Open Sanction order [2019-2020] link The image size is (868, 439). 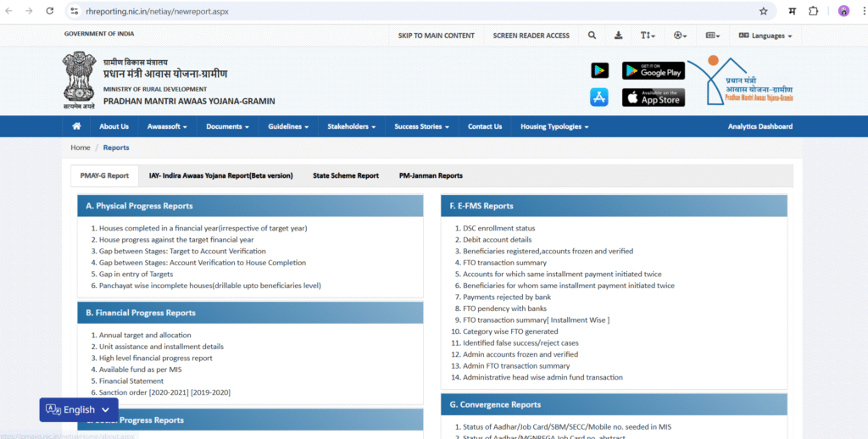click(210, 392)
